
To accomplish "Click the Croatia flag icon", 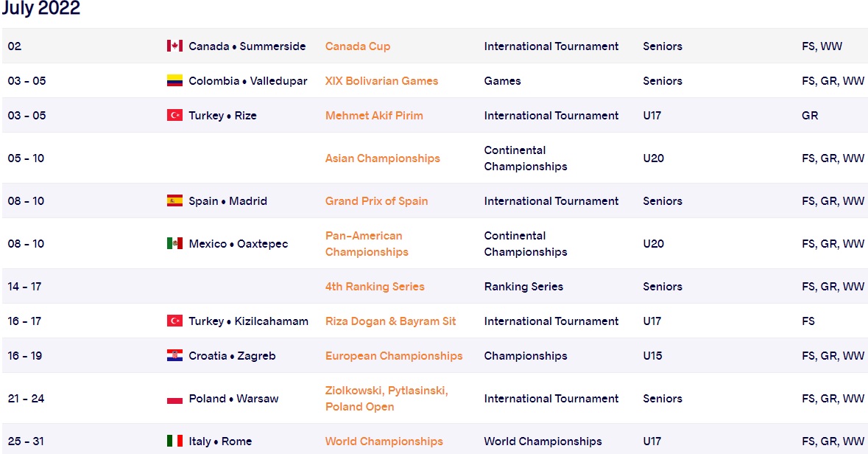I will click(174, 356).
